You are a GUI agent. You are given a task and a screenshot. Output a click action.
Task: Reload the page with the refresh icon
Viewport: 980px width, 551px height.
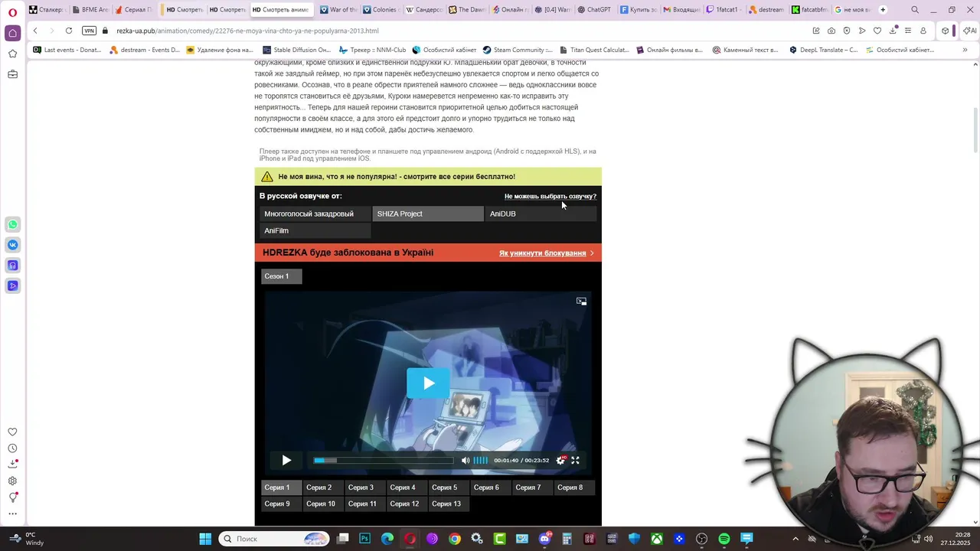pos(69,31)
